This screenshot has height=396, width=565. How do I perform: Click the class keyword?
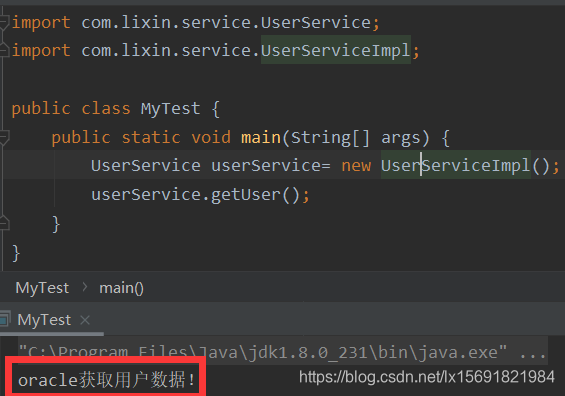pos(106,108)
